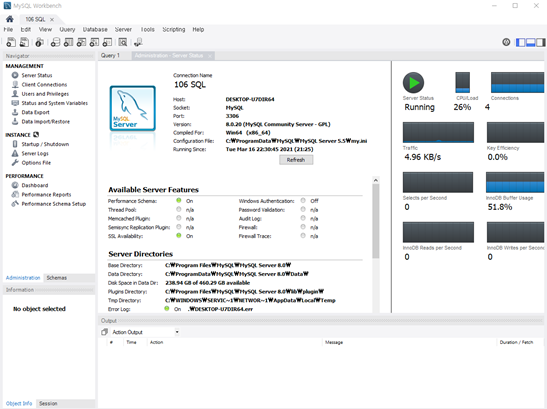Screen dimensions: 547x409
Task: Create a new stored procedure icon
Action: 94,42
